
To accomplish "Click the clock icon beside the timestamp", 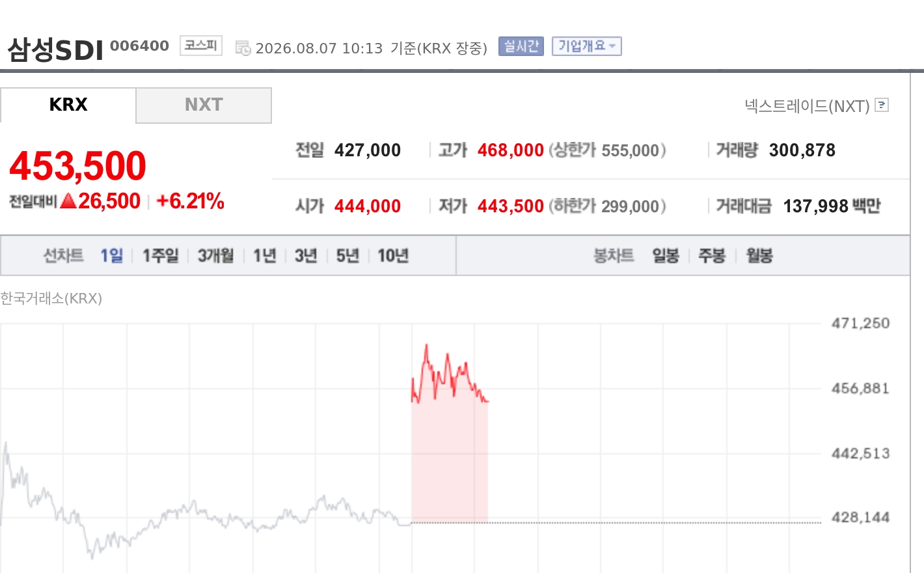I will 243,48.
